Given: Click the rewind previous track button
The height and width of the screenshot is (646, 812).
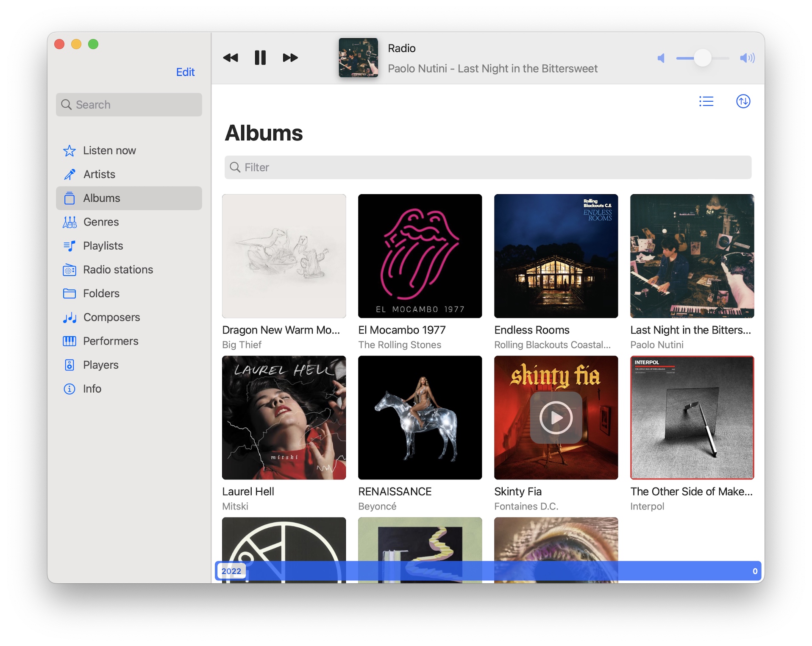Looking at the screenshot, I should click(x=231, y=58).
